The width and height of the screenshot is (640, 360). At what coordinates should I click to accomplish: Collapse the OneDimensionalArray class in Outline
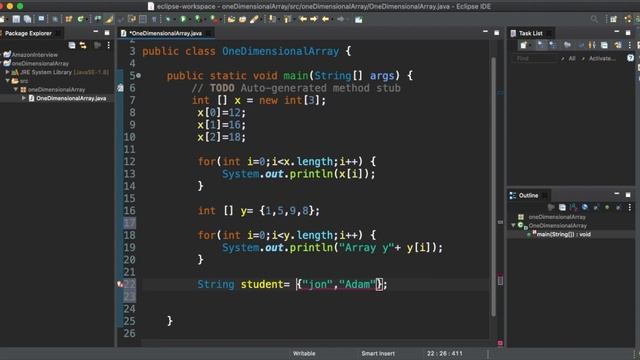(x=513, y=225)
